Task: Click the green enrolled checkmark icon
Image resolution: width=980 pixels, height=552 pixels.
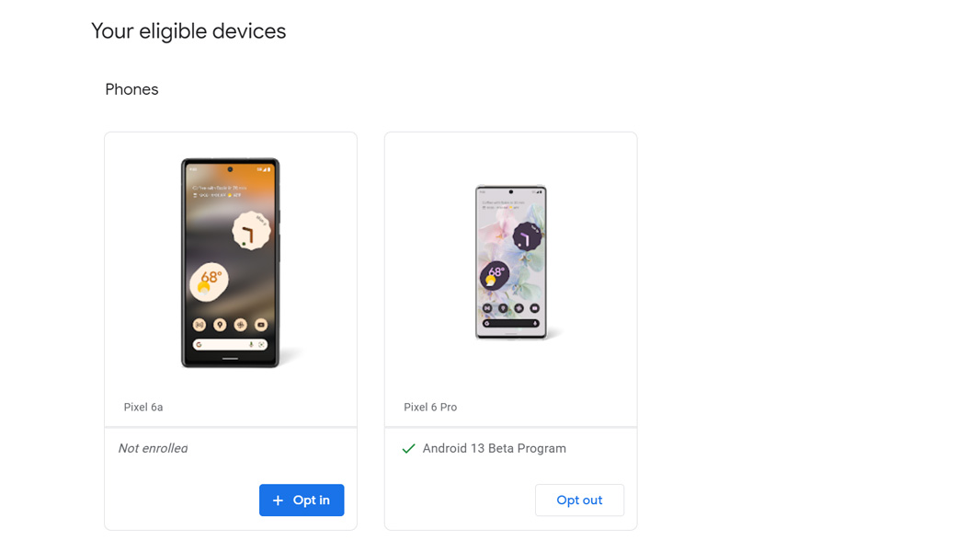Action: point(408,449)
